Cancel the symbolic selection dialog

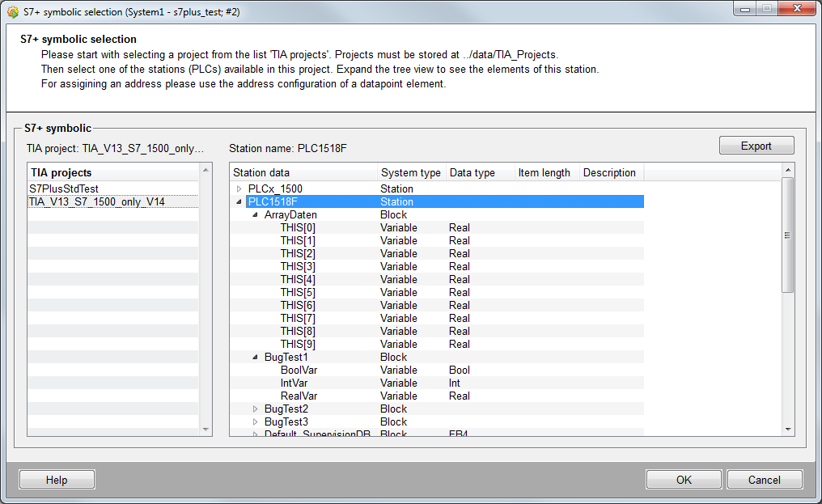pyautogui.click(x=764, y=480)
